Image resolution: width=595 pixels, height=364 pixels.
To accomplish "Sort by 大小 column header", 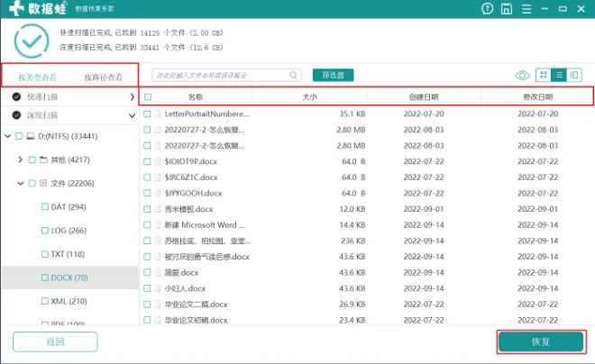I will click(x=309, y=97).
